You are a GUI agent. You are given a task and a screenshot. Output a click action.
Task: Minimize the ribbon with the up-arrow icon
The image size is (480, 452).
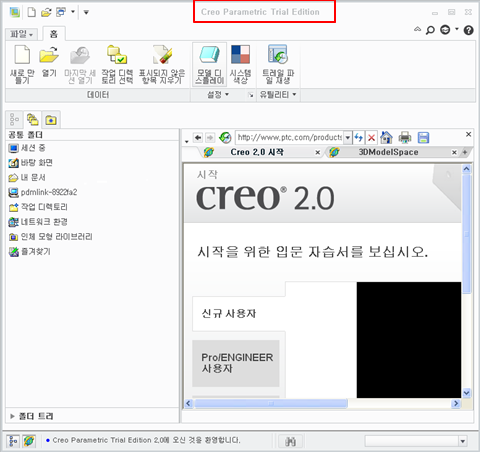coord(417,29)
